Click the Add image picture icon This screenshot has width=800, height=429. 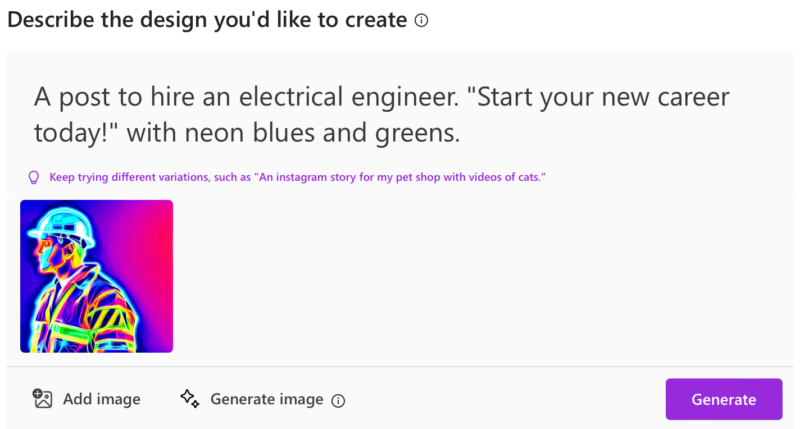[42, 399]
